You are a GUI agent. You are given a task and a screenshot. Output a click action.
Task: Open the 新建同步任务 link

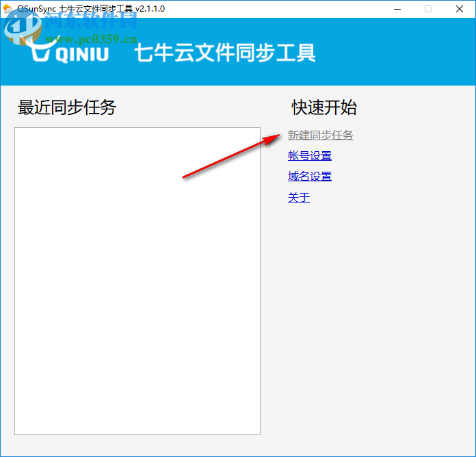tap(320, 135)
